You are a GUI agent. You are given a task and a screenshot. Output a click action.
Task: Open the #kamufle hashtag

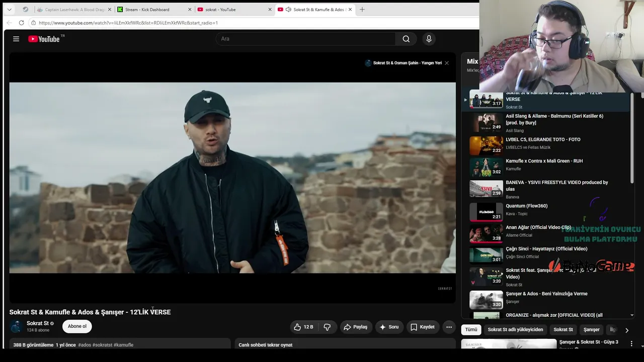tap(124, 345)
